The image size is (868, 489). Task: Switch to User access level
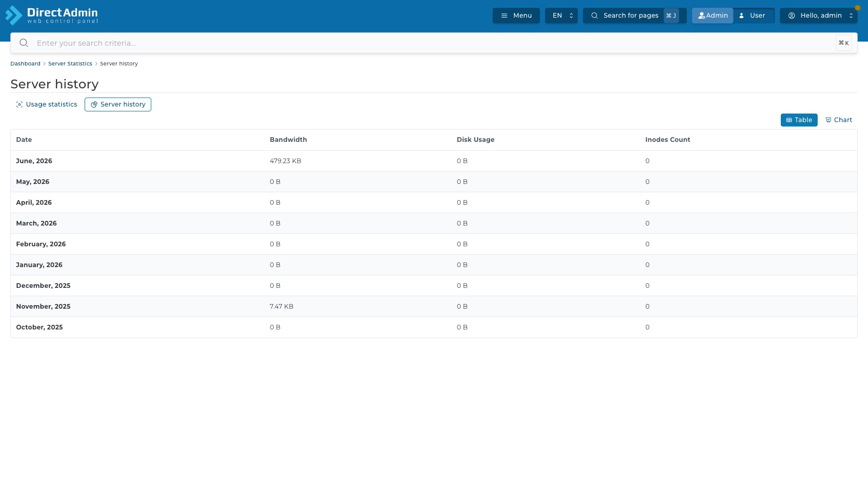coord(754,16)
